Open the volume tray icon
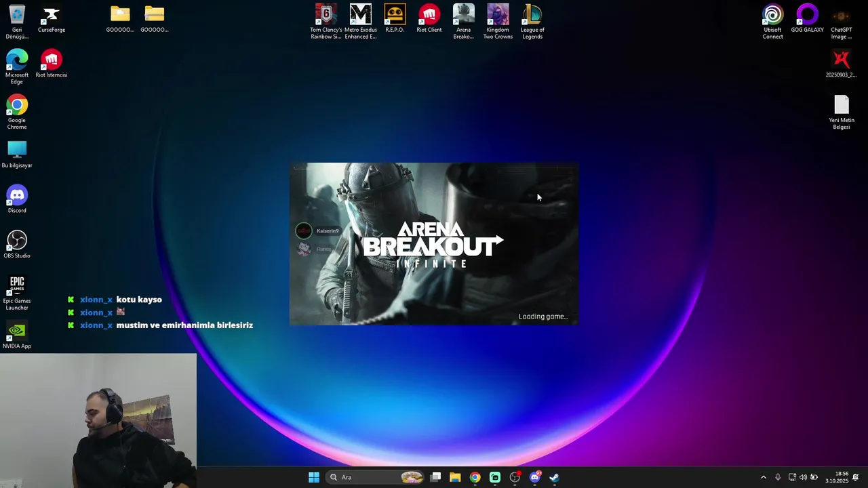This screenshot has width=868, height=488. [803, 477]
